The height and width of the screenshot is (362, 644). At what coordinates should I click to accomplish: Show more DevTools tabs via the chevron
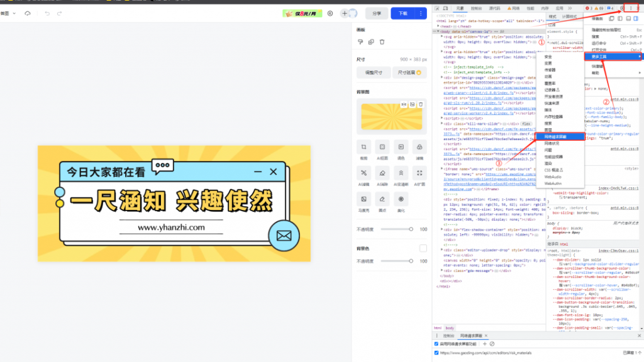pos(570,8)
